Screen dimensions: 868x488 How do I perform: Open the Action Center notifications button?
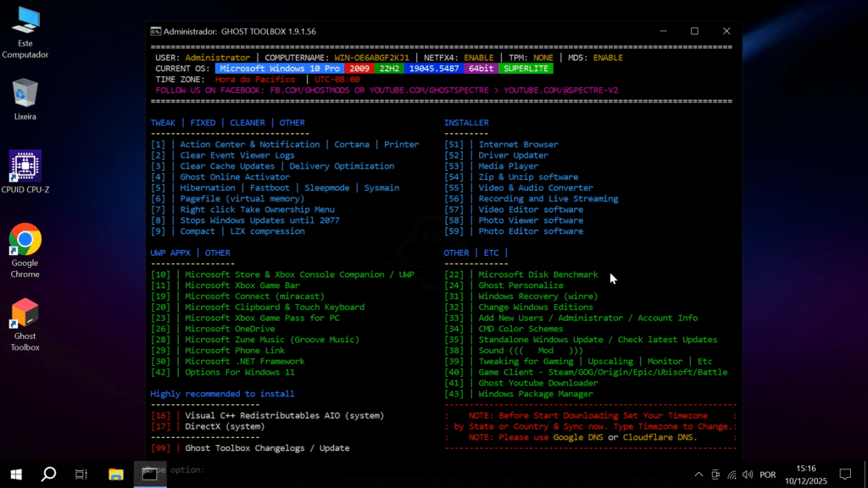844,474
